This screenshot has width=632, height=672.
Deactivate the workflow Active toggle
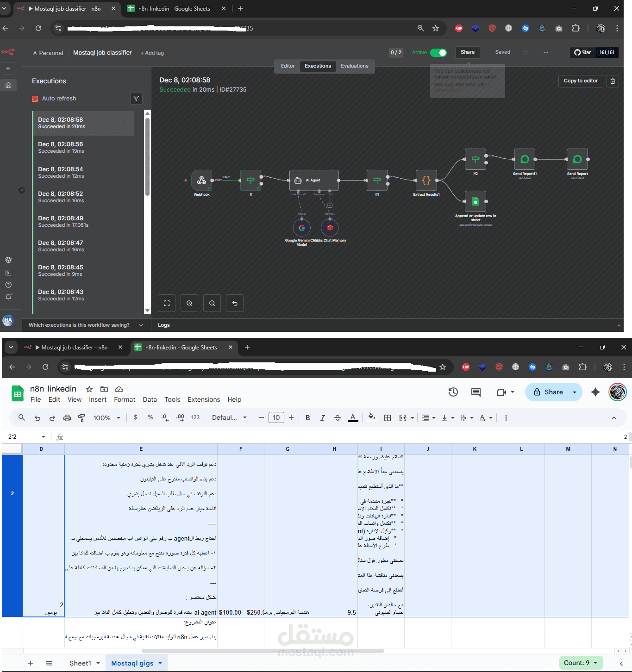(439, 53)
